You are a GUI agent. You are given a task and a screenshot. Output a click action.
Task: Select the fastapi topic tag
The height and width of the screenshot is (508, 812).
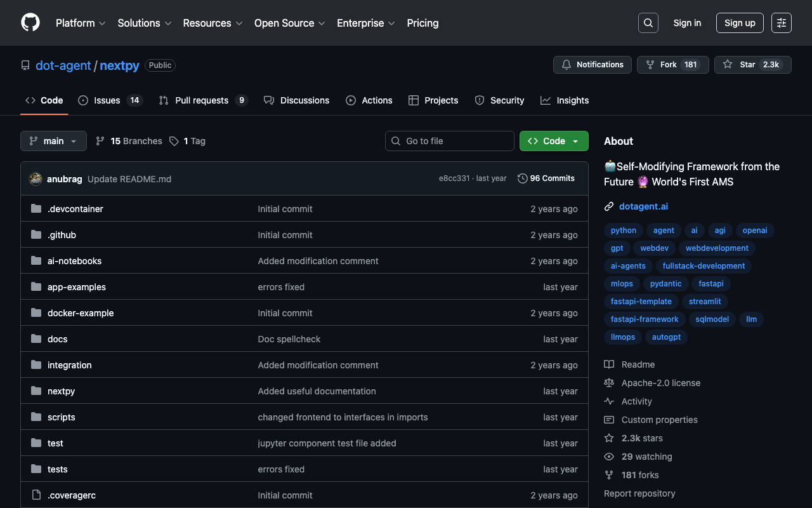pos(710,284)
